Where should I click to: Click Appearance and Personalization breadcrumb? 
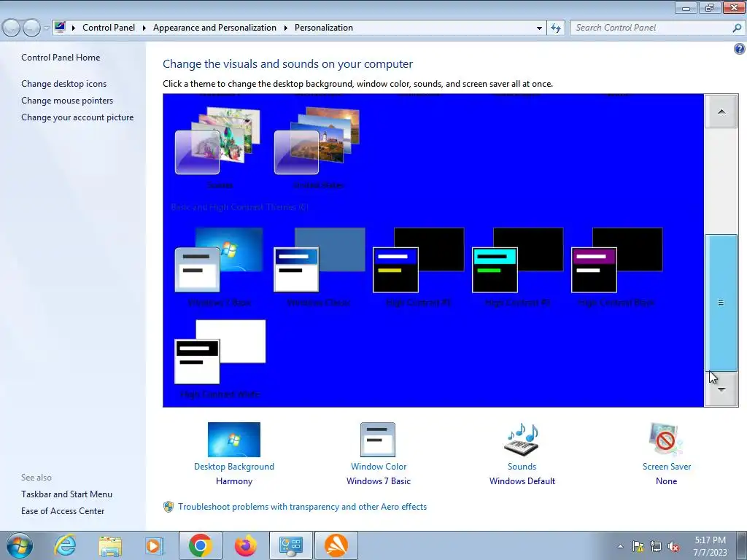(214, 28)
